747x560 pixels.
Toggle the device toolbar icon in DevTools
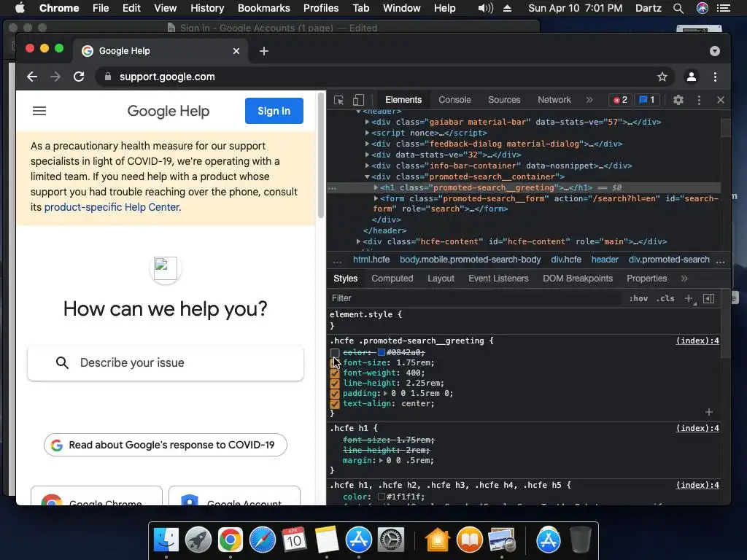(358, 100)
